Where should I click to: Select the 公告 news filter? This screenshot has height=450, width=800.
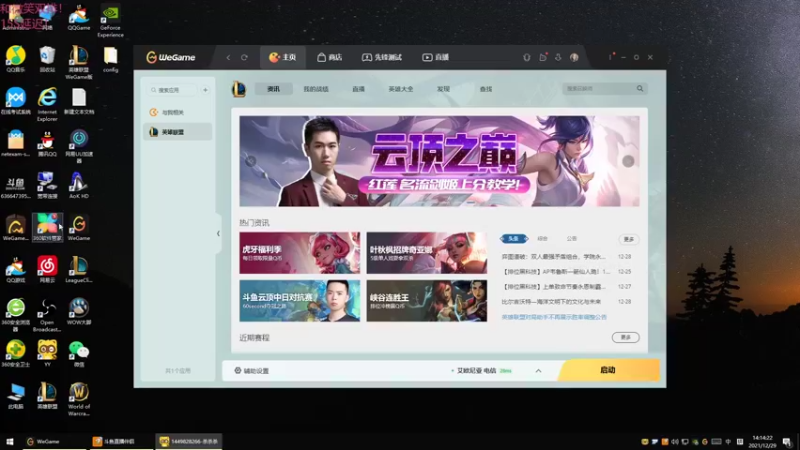[571, 239]
